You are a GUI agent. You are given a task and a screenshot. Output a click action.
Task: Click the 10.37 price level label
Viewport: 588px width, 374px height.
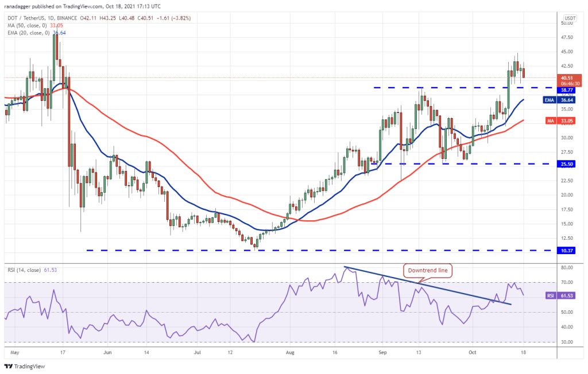pyautogui.click(x=567, y=250)
